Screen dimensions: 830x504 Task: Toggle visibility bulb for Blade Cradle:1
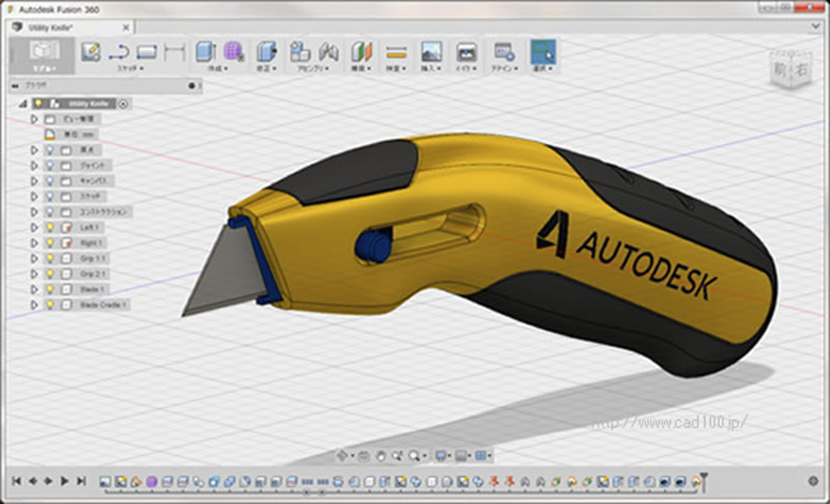pos(50,305)
